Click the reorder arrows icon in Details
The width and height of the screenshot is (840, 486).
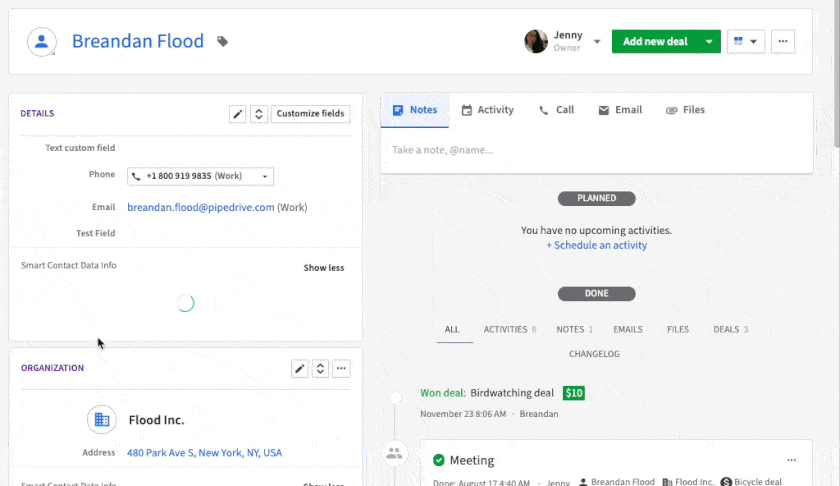[x=259, y=114]
